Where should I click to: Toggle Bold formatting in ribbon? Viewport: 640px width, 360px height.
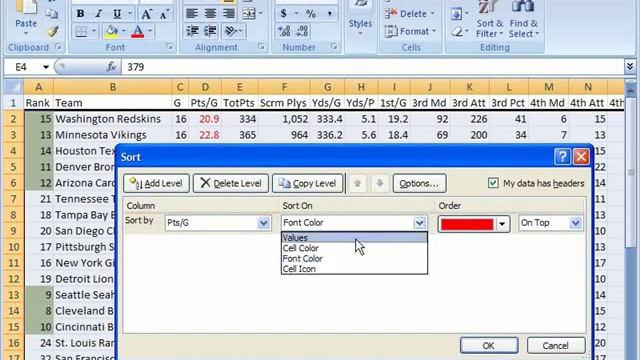click(80, 14)
